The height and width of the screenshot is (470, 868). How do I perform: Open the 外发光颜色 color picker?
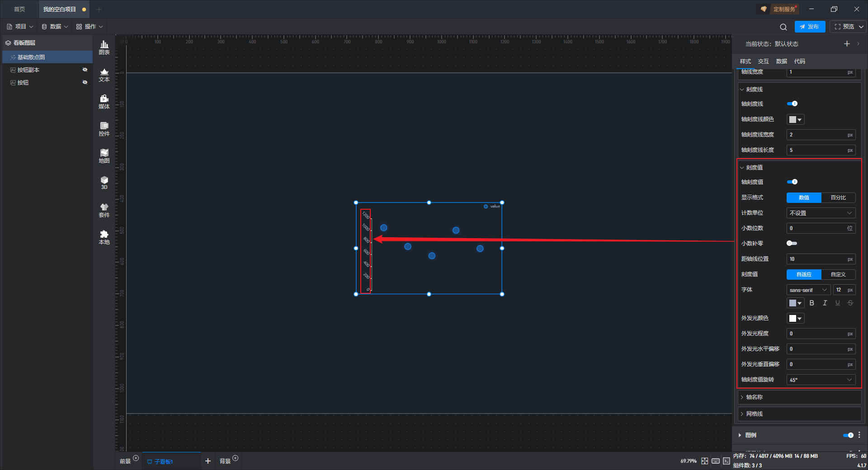[795, 319]
